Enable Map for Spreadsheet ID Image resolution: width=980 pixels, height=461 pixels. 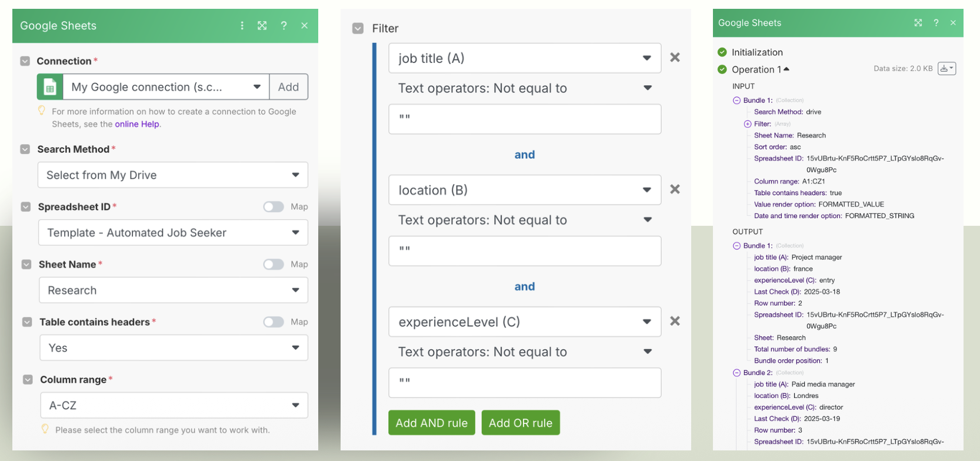(x=274, y=206)
